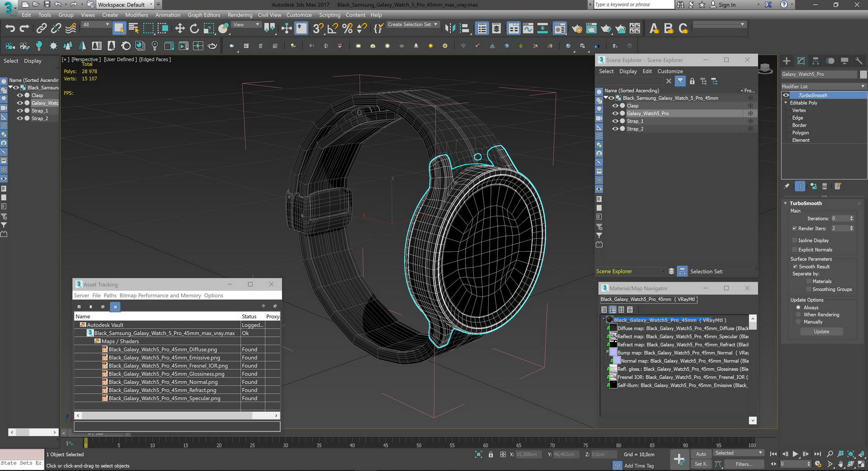Open the All selection filter dropdown
The image size is (868, 471).
click(x=96, y=24)
